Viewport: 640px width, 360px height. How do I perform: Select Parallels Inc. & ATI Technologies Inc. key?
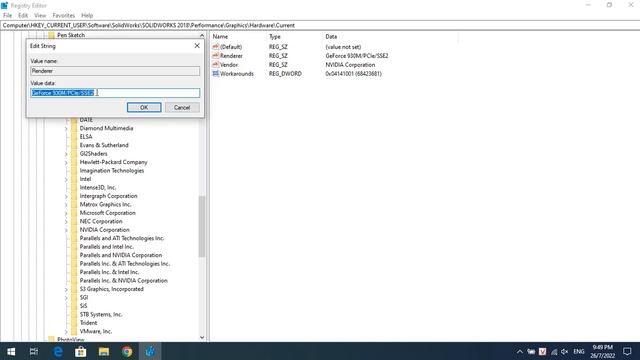124,264
